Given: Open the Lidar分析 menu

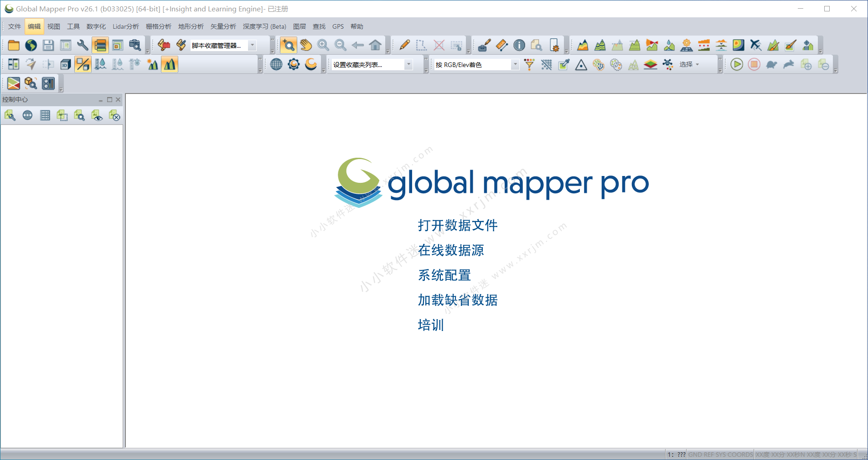Looking at the screenshot, I should [x=126, y=26].
